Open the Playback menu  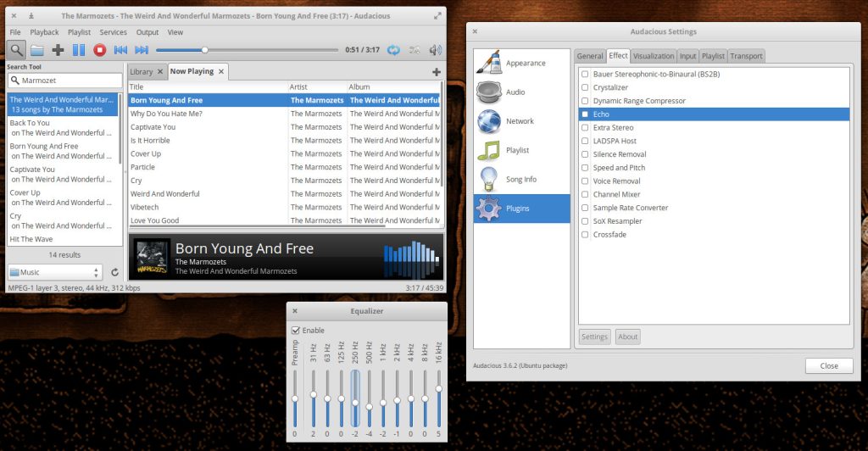[x=44, y=32]
